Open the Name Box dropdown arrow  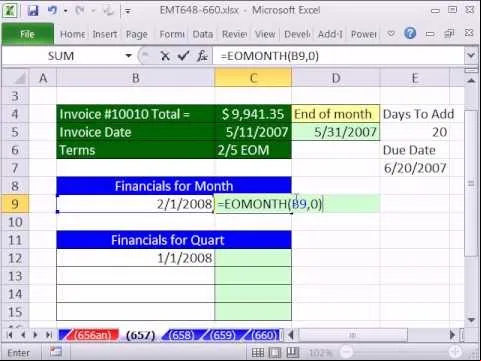coord(128,56)
